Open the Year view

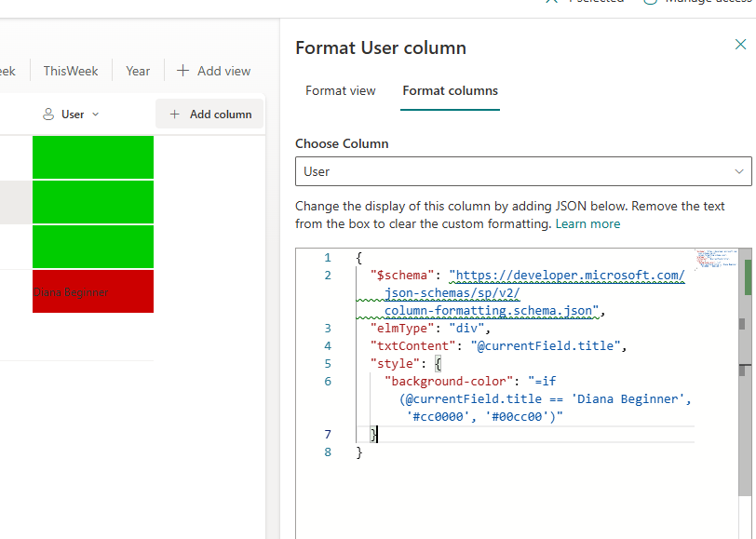[138, 71]
